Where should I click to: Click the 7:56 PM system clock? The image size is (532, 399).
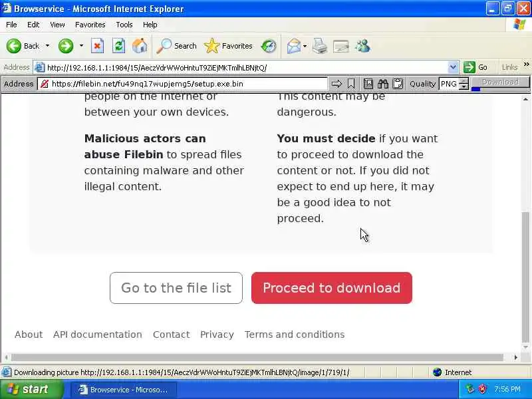[x=507, y=389]
